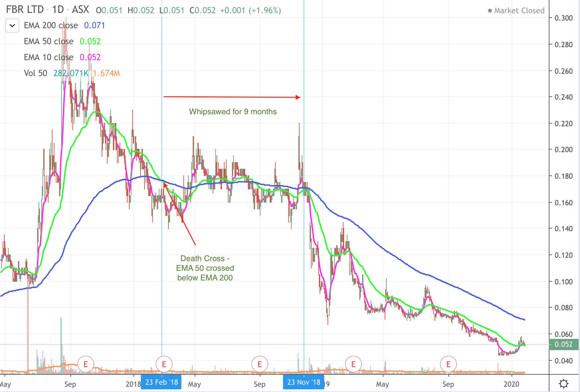This screenshot has height=392, width=580.
Task: Click the EMA 200 value 0.071
Action: 94,25
